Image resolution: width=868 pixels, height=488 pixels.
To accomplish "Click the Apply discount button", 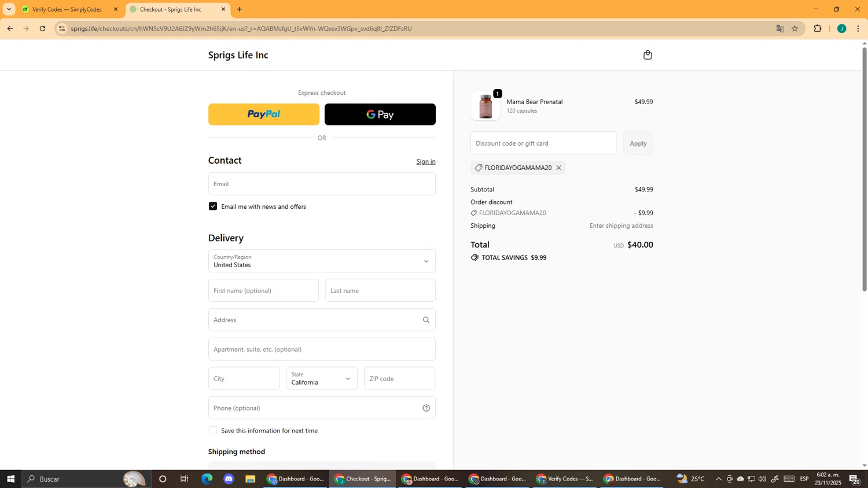I will click(x=638, y=143).
